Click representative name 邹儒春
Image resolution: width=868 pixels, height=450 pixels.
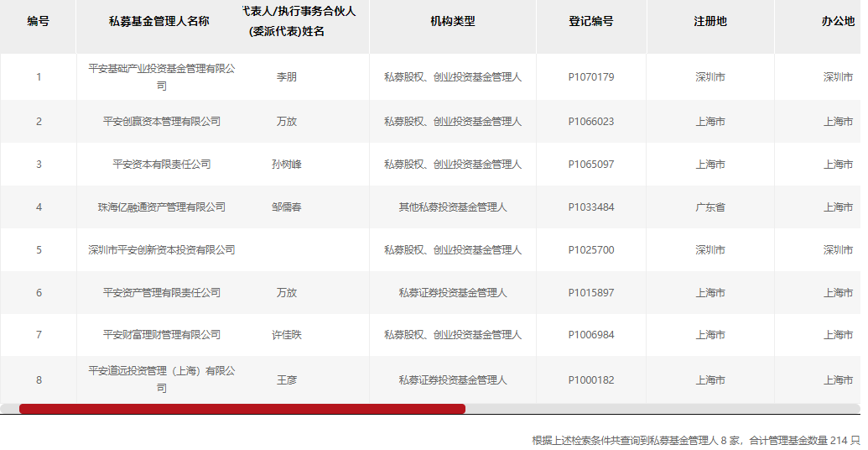287,207
